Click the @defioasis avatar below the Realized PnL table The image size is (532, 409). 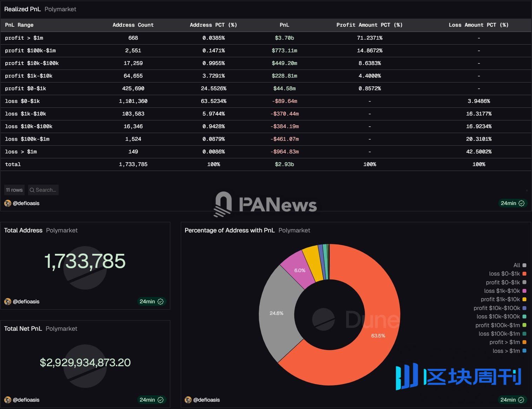7,203
